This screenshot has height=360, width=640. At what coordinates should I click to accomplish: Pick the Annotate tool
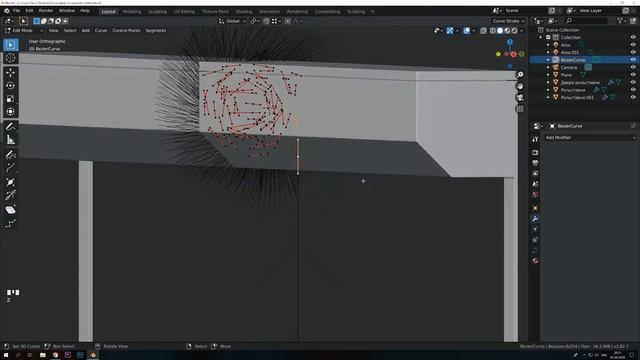(x=11, y=127)
